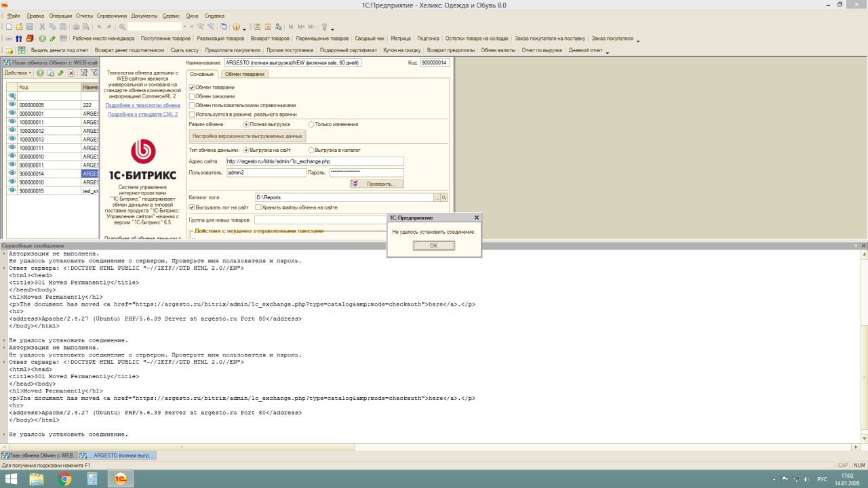Click the '...' browse button for log folder
Screen dimensions: 868x488
click(x=437, y=197)
